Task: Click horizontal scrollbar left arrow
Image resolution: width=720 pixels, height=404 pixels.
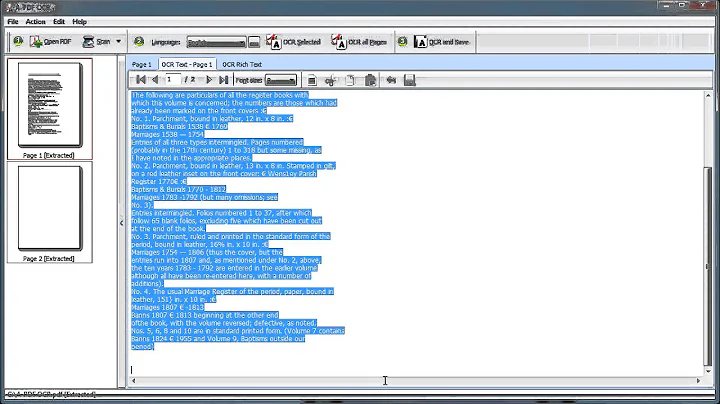Action: [x=134, y=381]
